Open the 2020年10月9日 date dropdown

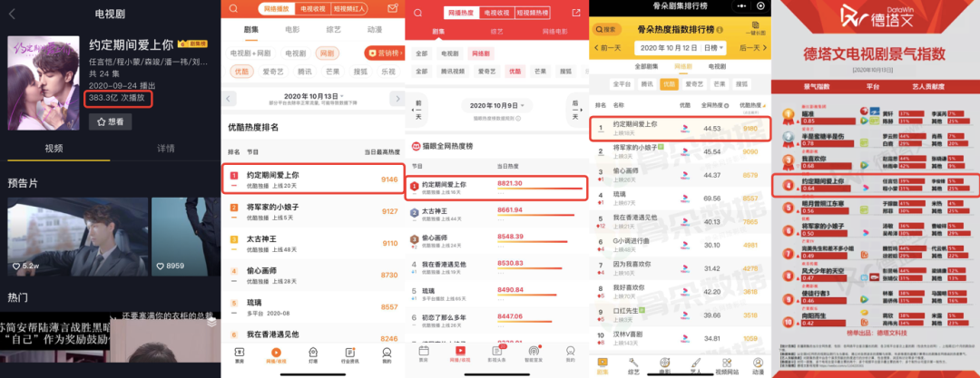(497, 105)
